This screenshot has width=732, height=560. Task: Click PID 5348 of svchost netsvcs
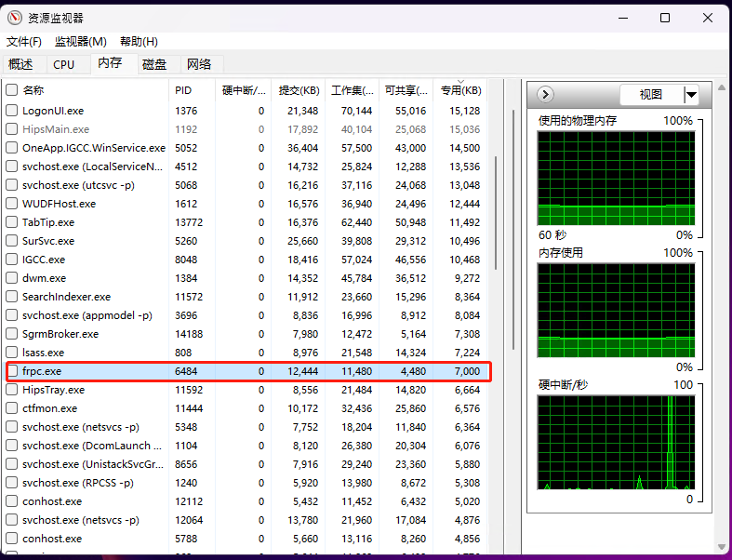tap(186, 427)
